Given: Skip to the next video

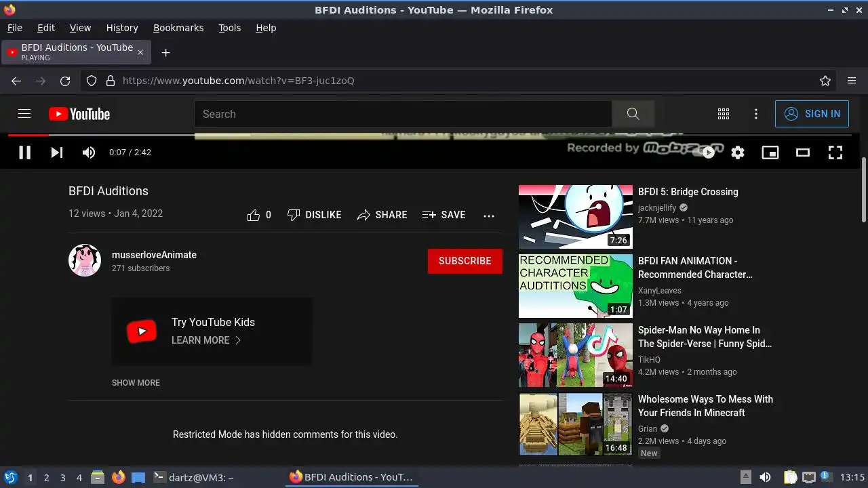Looking at the screenshot, I should click(x=57, y=152).
